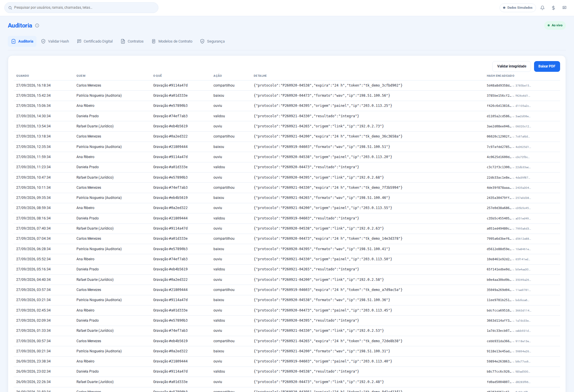Click the AÇÃO column header
Viewport: 574px width, 392px height.
(x=217, y=76)
